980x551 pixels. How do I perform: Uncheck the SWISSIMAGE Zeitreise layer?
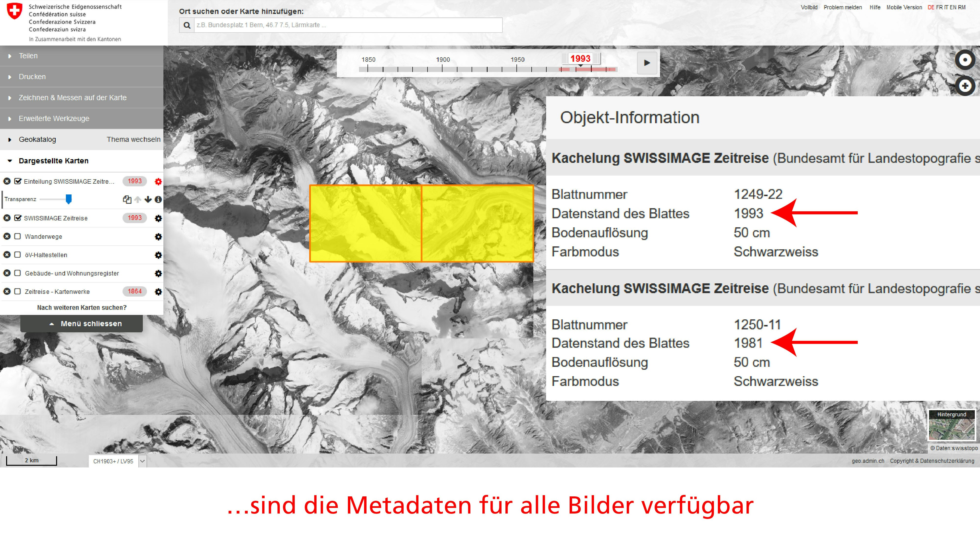[x=17, y=218]
